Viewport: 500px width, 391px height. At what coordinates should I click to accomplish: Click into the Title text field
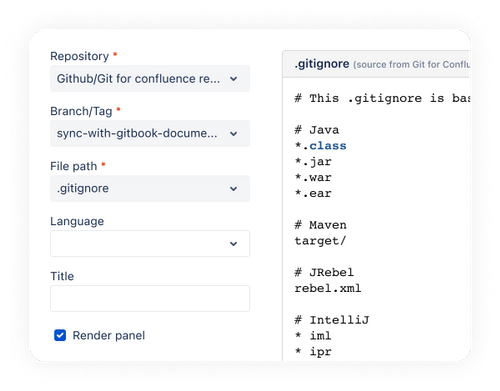click(x=150, y=298)
